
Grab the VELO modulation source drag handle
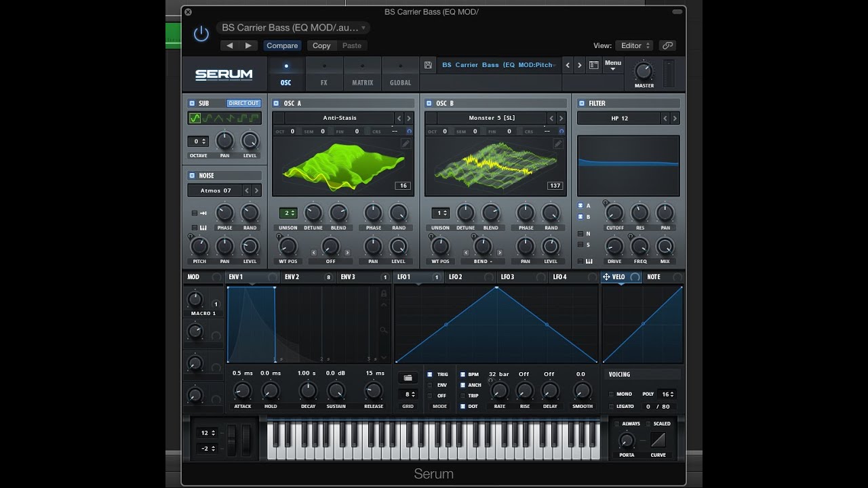(606, 277)
